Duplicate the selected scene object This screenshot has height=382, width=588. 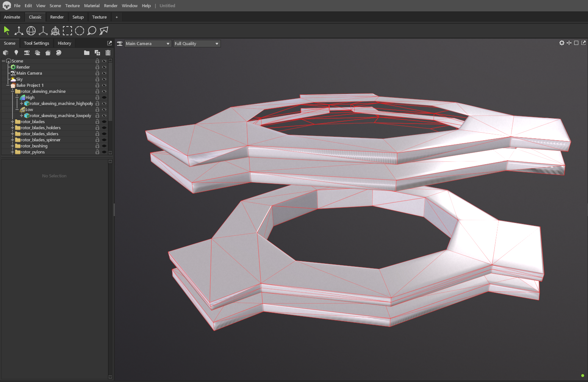97,53
